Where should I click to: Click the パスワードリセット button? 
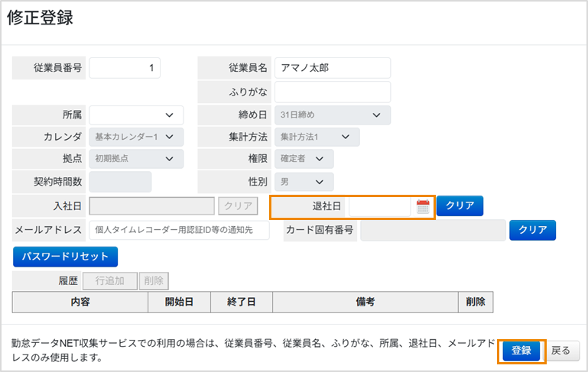coord(65,257)
